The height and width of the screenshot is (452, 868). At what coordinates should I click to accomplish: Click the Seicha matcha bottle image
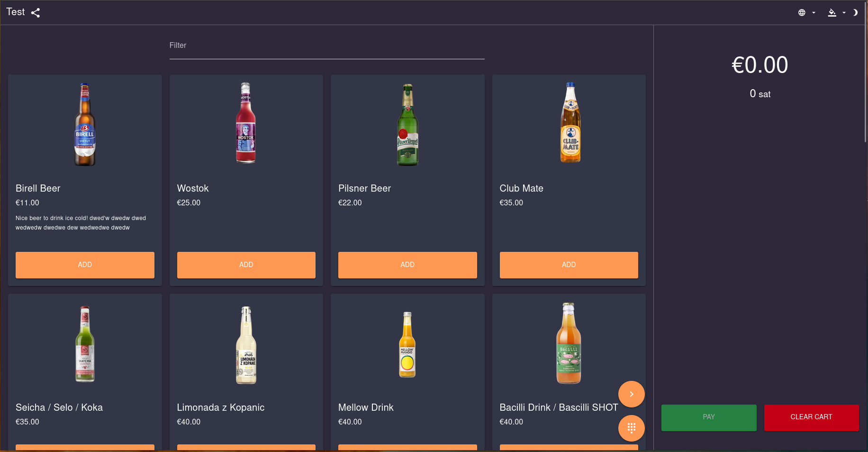pyautogui.click(x=85, y=344)
